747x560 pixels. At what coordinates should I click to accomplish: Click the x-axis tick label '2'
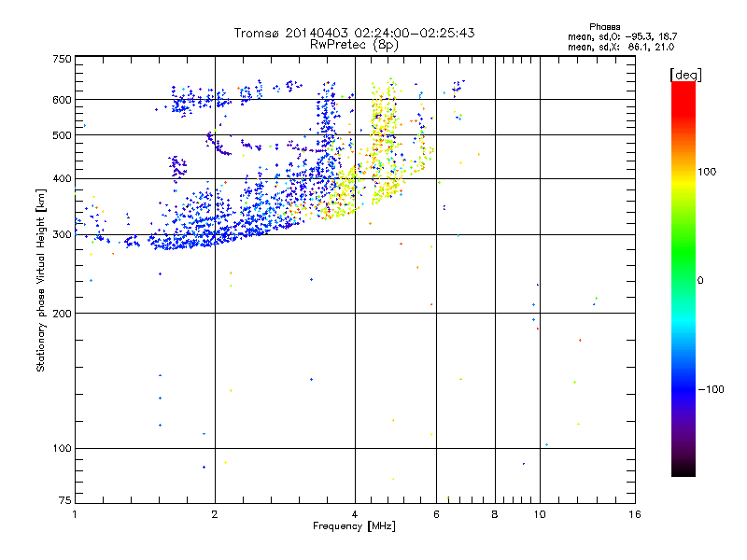point(215,514)
